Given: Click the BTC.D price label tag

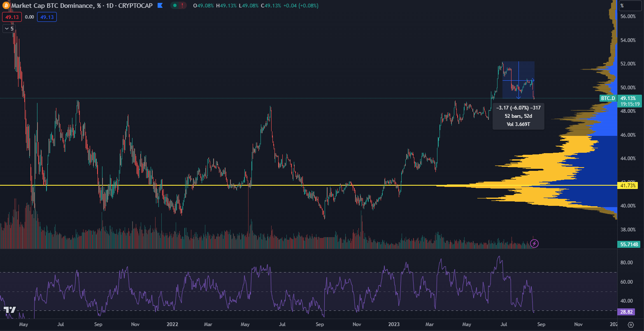Looking at the screenshot, I should coord(607,98).
